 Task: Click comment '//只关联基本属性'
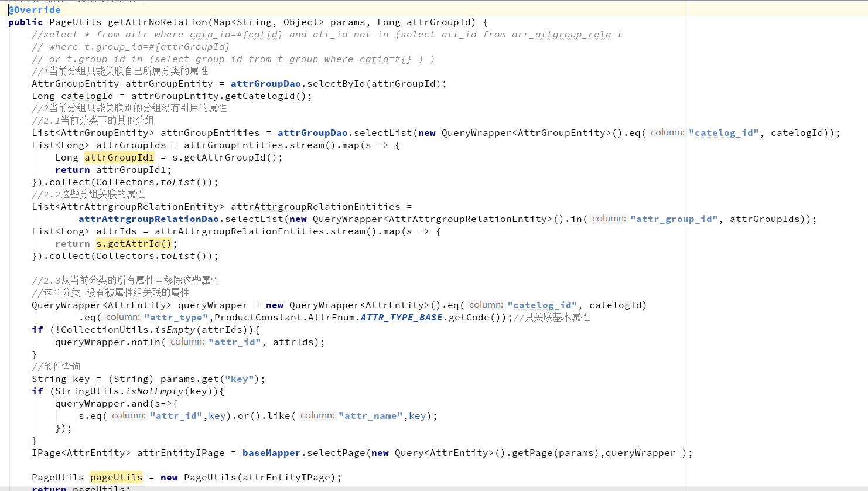(x=552, y=317)
